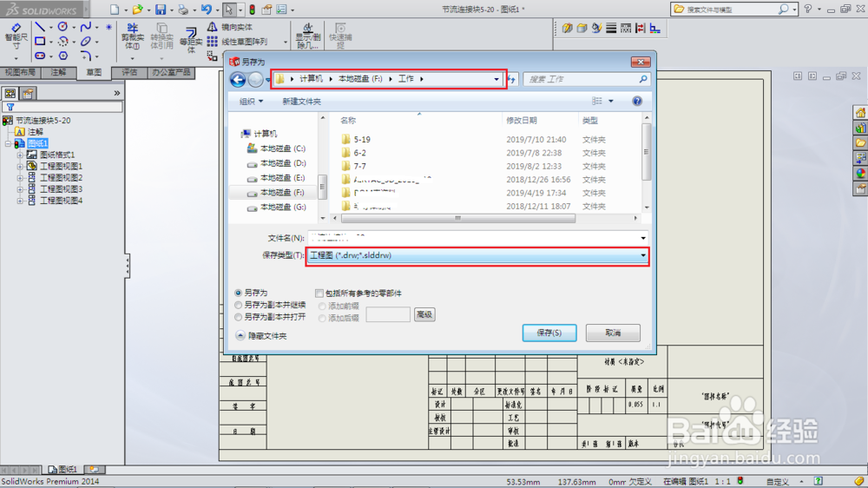The width and height of the screenshot is (868, 488).
Task: Rebuild using the traffic light icon
Action: (252, 10)
